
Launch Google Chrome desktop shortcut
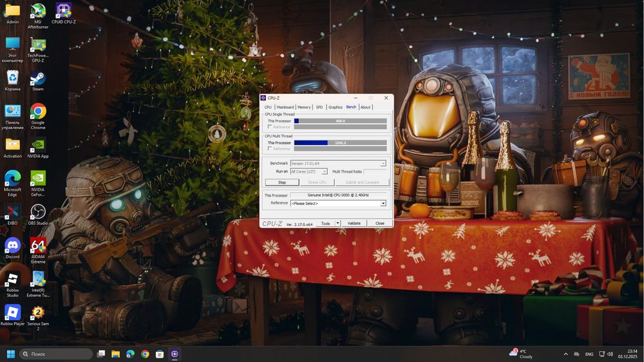coord(38,117)
